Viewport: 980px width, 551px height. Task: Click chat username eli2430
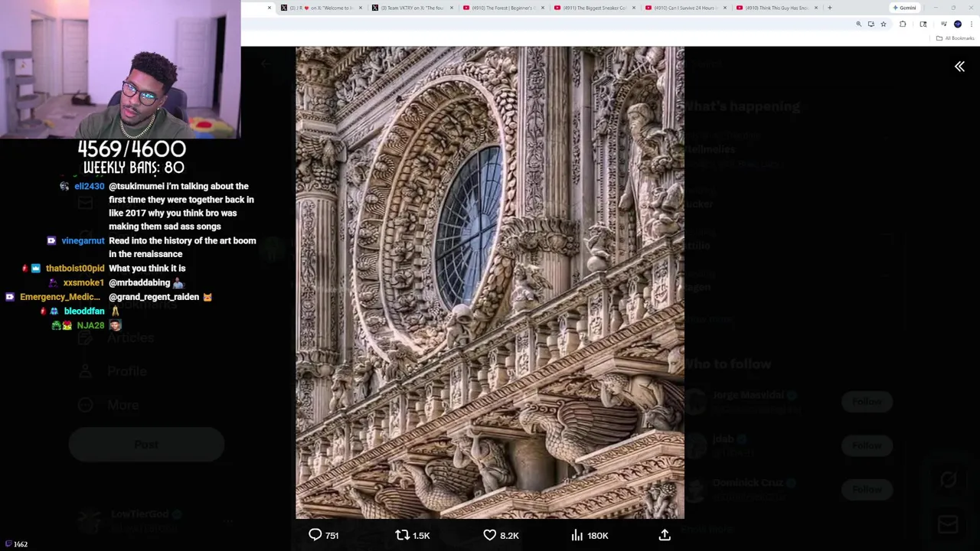[x=90, y=186]
